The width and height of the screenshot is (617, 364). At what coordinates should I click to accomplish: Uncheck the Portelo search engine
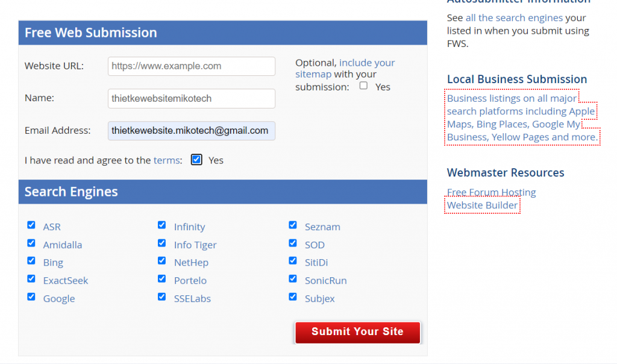pos(161,278)
